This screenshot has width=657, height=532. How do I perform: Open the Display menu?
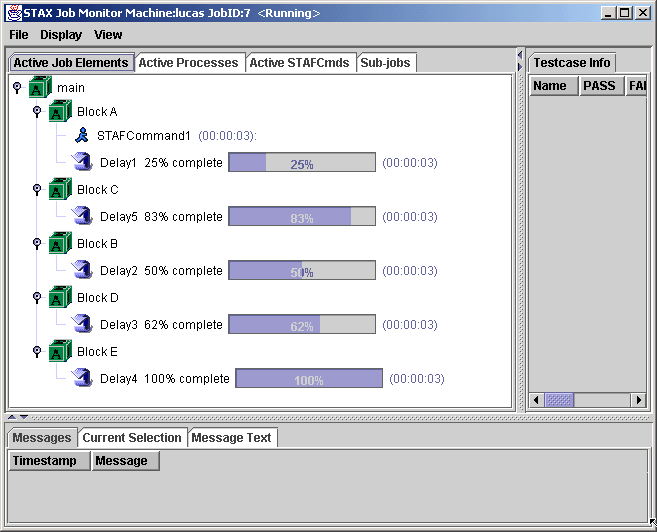coord(61,35)
